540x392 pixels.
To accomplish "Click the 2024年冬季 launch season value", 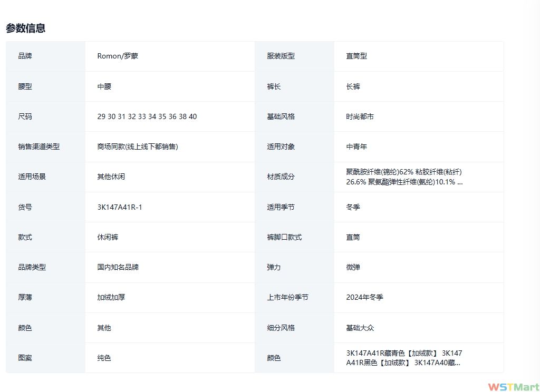I will (364, 297).
